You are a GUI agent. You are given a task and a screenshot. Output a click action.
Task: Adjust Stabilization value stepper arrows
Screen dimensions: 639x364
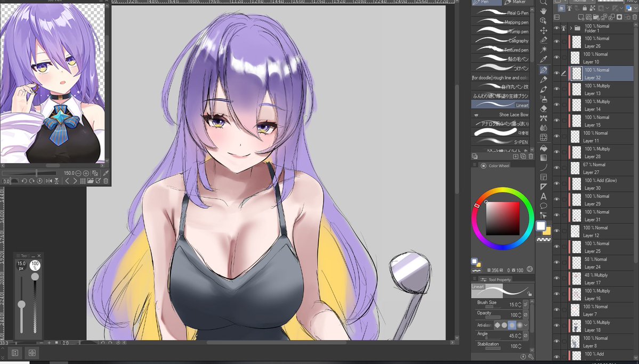tap(520, 346)
